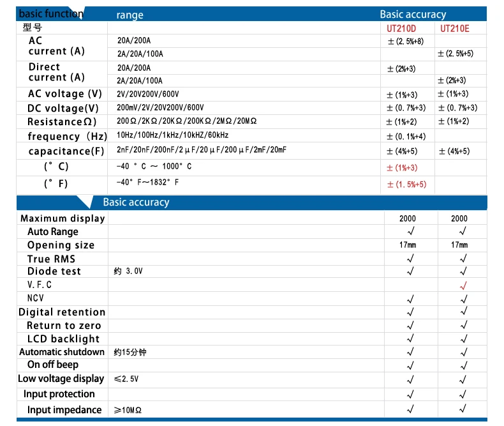
Task: Click the '≤2.5V' low voltage value
Action: click(126, 379)
